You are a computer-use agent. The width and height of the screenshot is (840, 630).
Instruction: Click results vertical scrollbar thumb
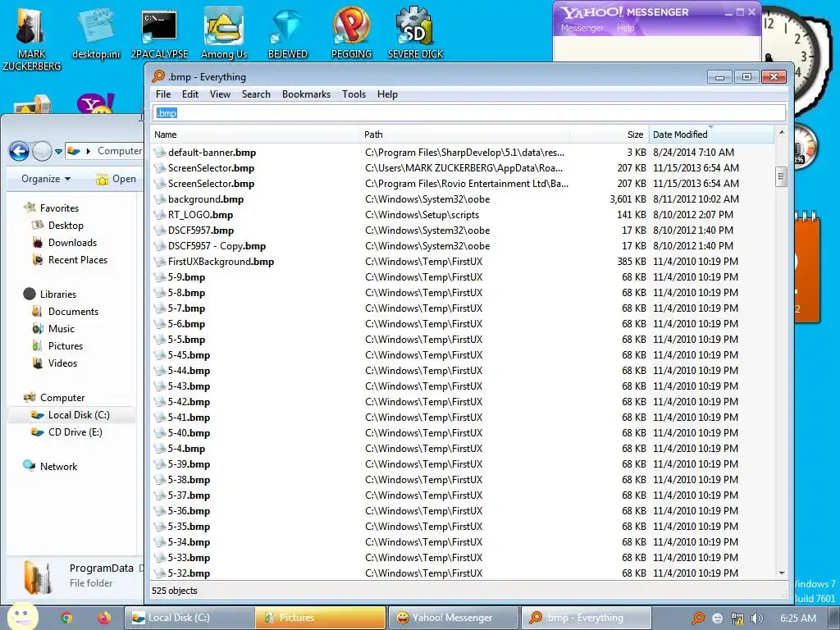click(x=781, y=176)
